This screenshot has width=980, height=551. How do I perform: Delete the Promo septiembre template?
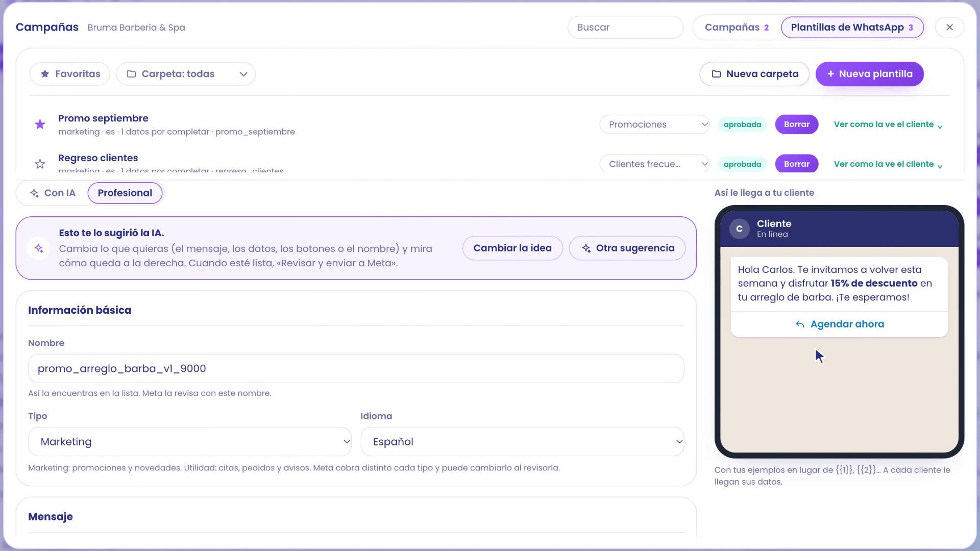click(x=796, y=124)
